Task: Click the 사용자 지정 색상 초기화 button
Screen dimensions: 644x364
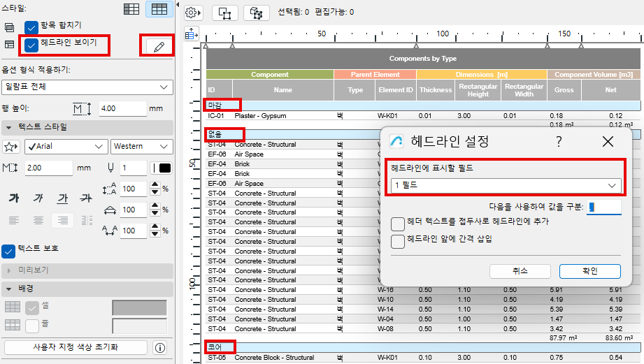Action: click(76, 347)
